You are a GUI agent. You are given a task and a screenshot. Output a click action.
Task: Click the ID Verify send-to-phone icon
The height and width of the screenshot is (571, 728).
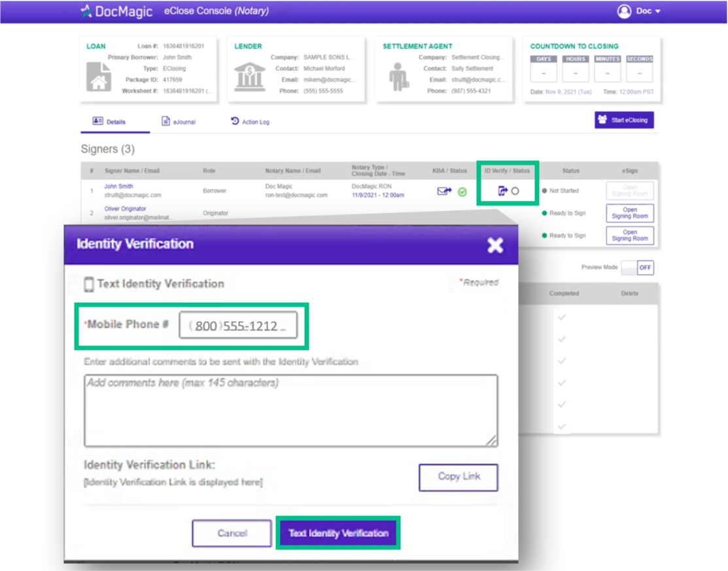(x=503, y=191)
